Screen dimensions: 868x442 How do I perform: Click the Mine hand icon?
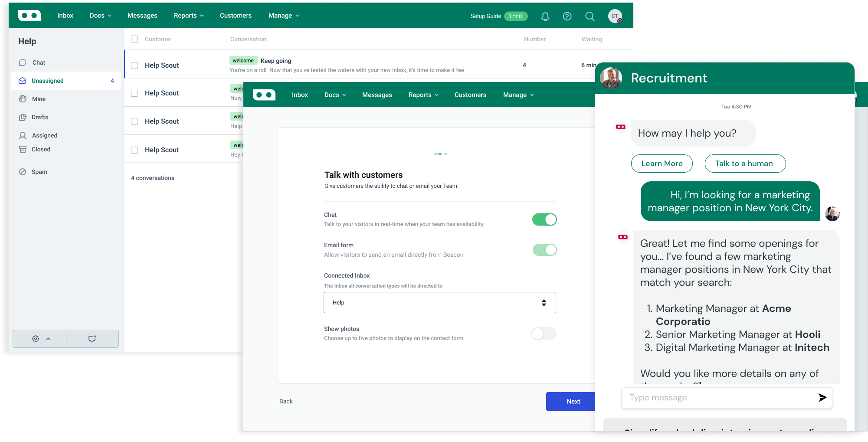click(23, 99)
